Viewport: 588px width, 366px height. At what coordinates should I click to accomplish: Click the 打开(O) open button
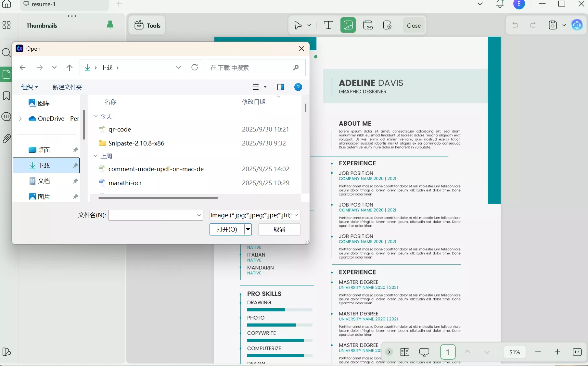click(227, 230)
